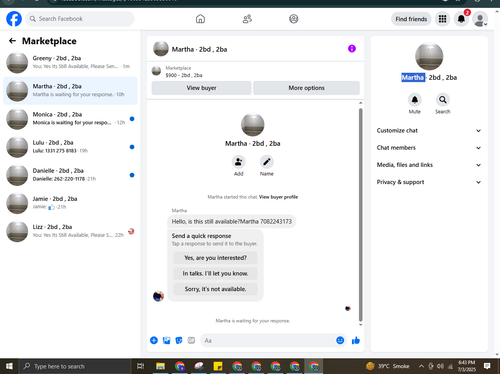This screenshot has width=500, height=374.
Task: Click the Name pencil edit icon
Action: (x=267, y=162)
